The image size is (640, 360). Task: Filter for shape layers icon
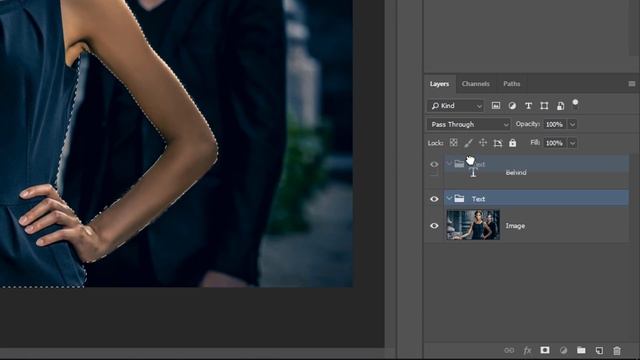pyautogui.click(x=544, y=106)
